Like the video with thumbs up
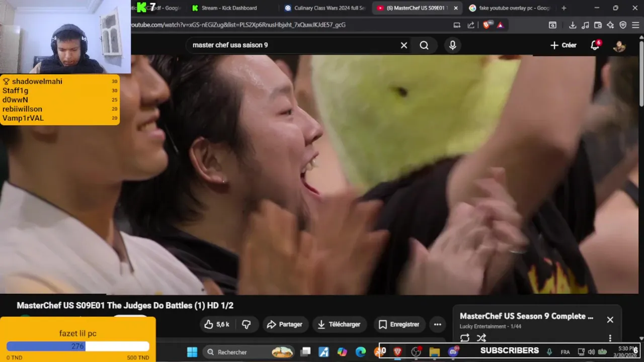Viewport: 644px width, 362px height. (216, 324)
